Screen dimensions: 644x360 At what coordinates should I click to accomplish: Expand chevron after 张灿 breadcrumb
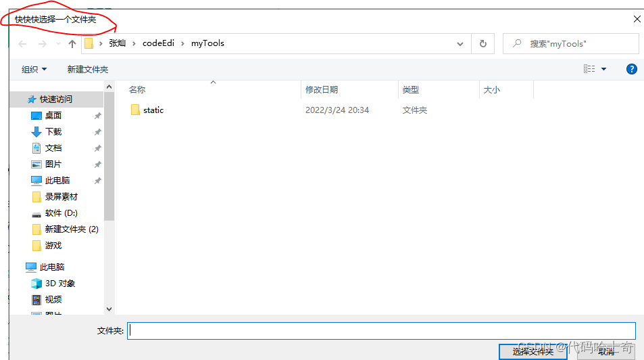click(x=134, y=43)
